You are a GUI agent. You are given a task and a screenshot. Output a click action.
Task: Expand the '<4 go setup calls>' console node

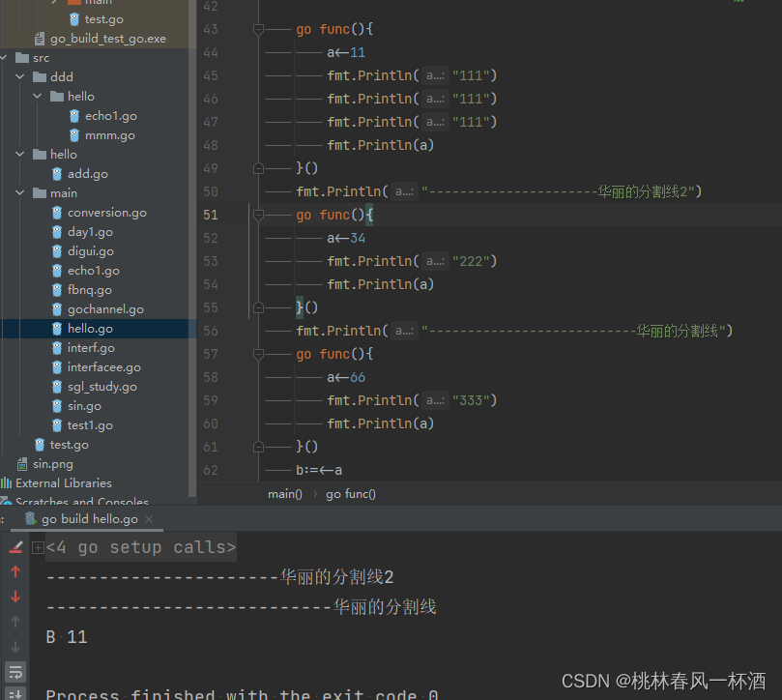(37, 546)
